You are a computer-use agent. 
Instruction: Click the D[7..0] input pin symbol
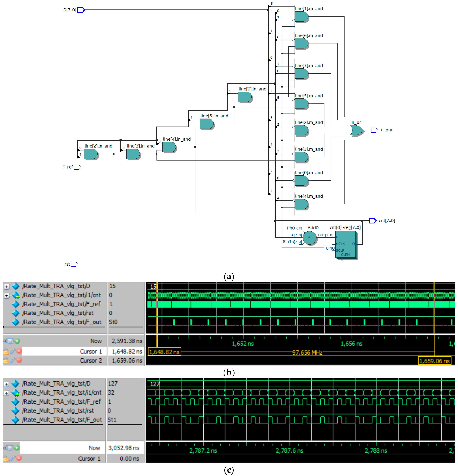pyautogui.click(x=81, y=10)
